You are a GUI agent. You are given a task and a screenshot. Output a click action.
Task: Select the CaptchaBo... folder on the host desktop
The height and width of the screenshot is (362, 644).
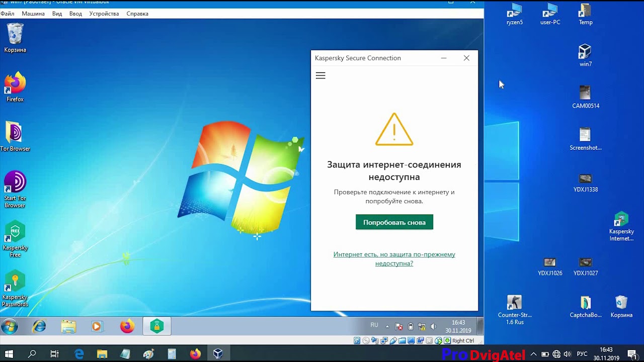tap(586, 307)
